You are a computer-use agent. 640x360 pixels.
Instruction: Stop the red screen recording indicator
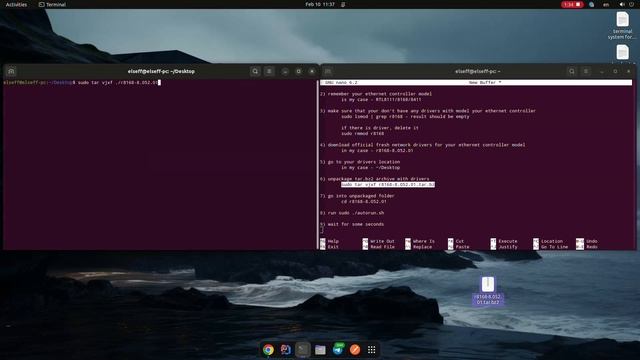tap(572, 4)
